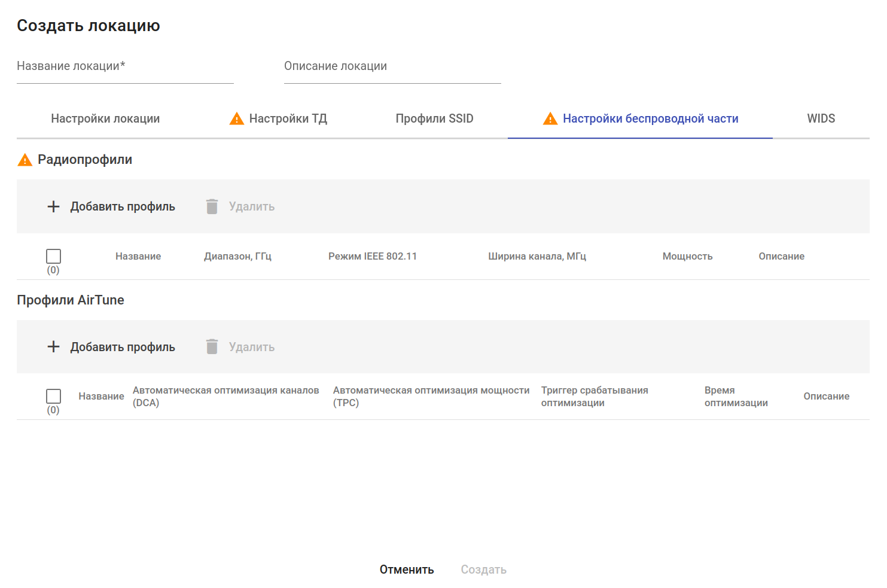Focus the Название локации field
Viewport: 887px width, 588px height.
(x=125, y=67)
